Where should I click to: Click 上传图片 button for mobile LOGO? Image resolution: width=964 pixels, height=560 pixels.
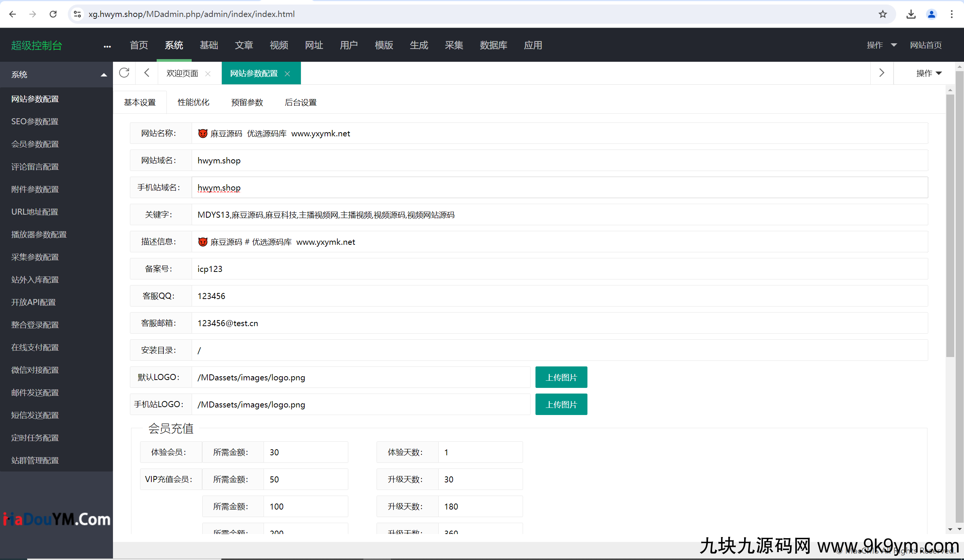pos(561,405)
